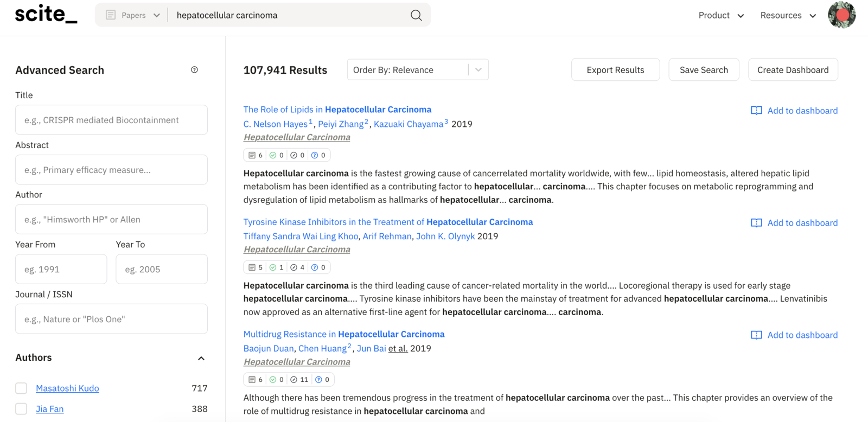
Task: Click contrasting count icon showing 4 for Tyrosine paper
Action: pos(293,267)
